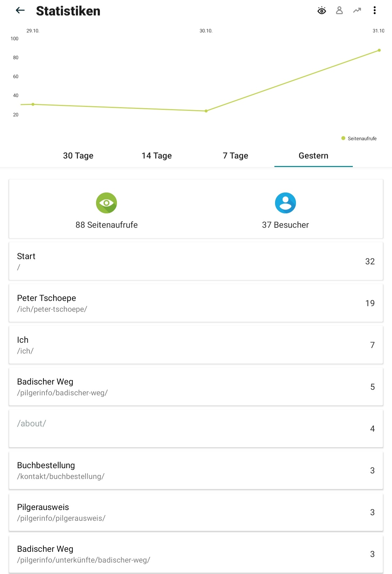Viewport: 392px width, 574px height.
Task: Open the Start page entry
Action: pos(196,261)
